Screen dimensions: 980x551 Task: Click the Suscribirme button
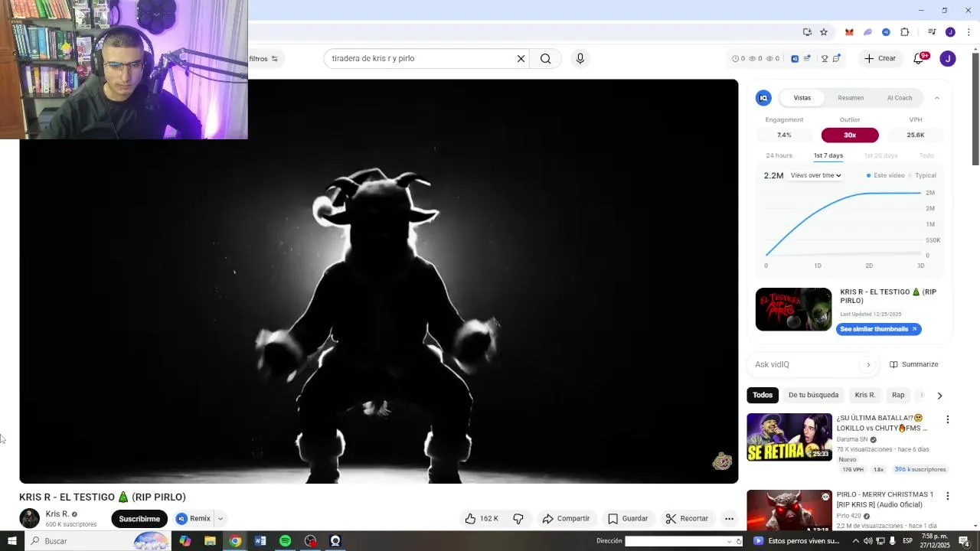tap(139, 519)
